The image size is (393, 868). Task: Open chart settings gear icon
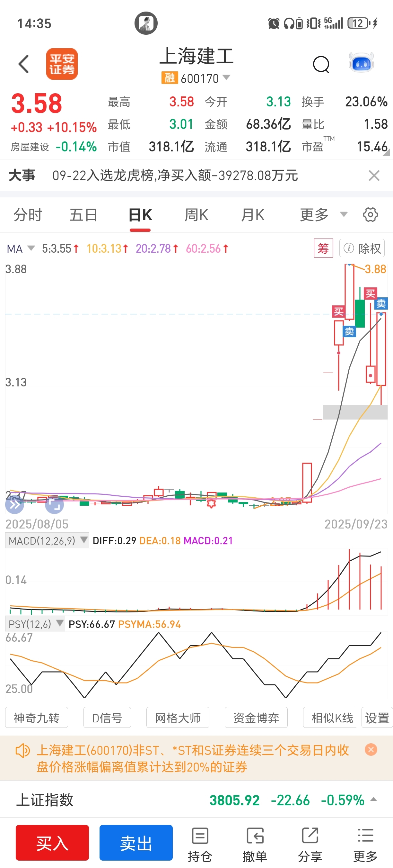pyautogui.click(x=371, y=215)
